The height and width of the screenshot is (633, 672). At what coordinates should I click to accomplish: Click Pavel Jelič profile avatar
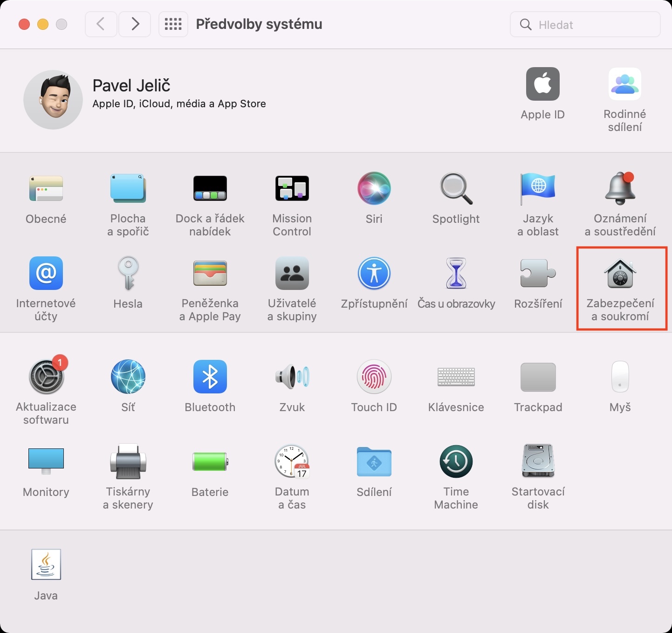coord(53,100)
